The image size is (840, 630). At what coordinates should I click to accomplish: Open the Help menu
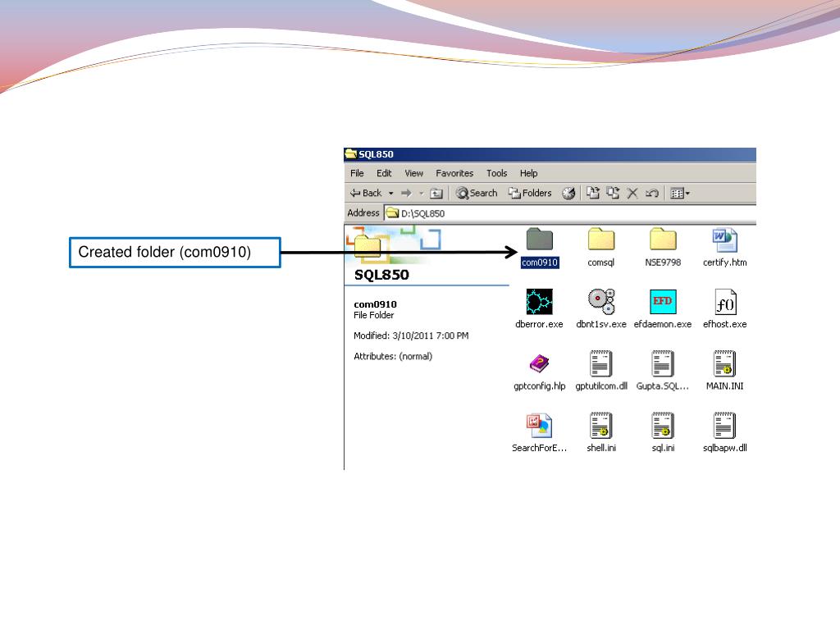pos(528,173)
